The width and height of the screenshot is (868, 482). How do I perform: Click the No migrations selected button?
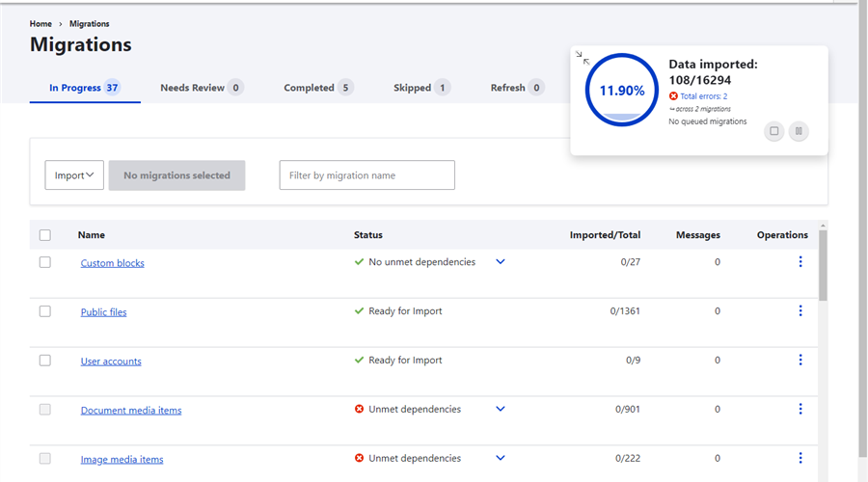[176, 175]
